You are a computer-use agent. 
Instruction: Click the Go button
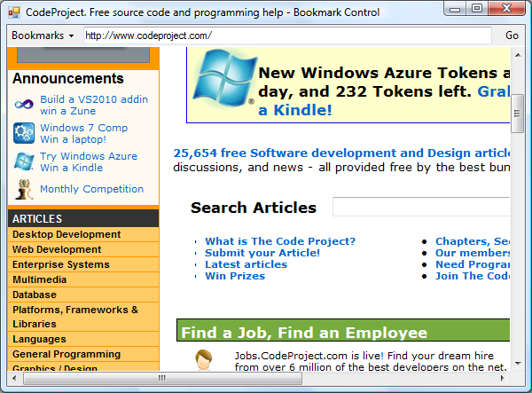tap(512, 35)
